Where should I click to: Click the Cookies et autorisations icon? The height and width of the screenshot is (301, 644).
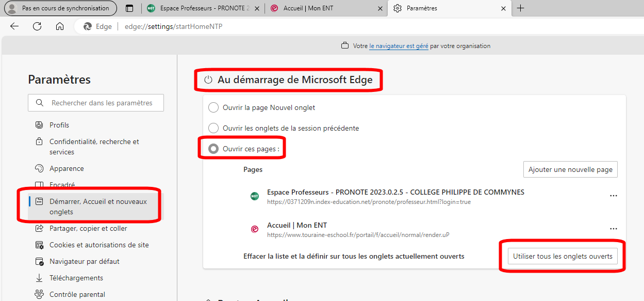click(x=39, y=245)
